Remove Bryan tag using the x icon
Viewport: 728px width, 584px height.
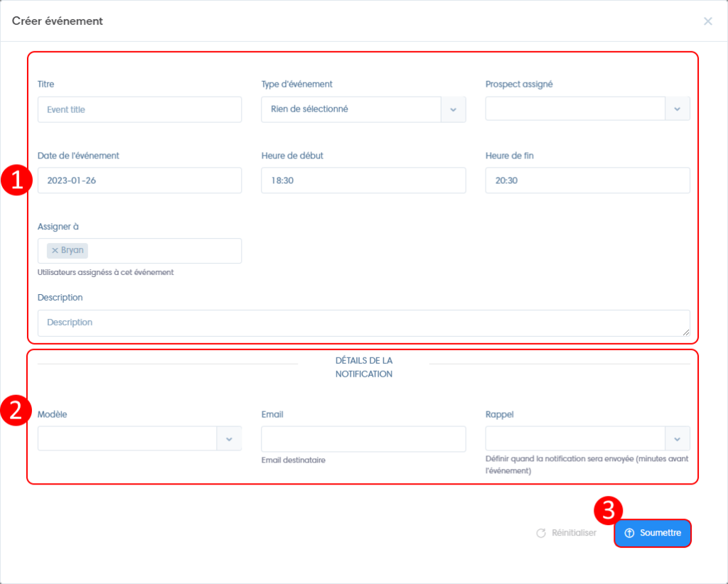tap(55, 251)
